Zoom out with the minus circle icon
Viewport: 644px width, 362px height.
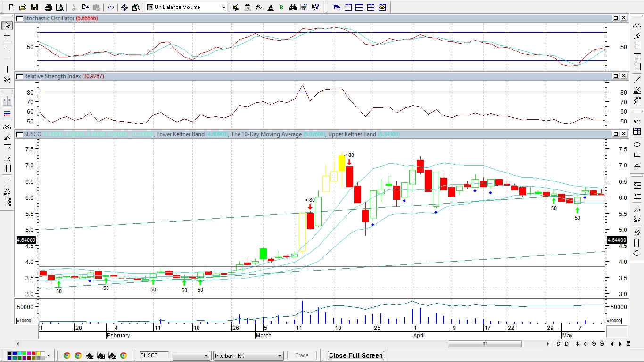pos(594,344)
